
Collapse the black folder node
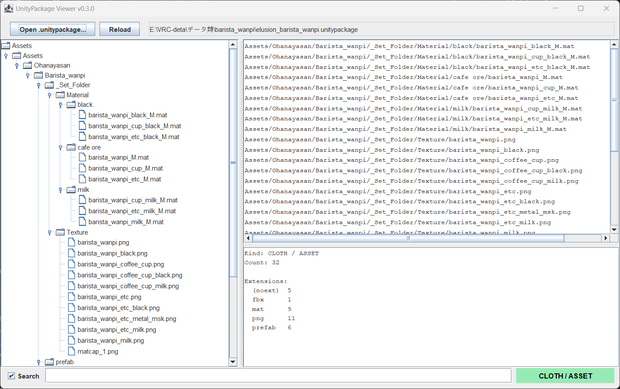click(60, 105)
